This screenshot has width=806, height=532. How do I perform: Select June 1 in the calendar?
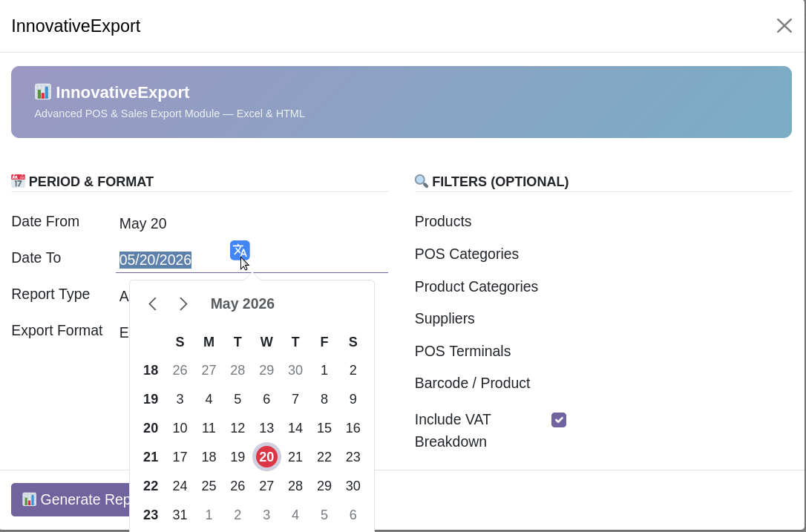coord(209,514)
